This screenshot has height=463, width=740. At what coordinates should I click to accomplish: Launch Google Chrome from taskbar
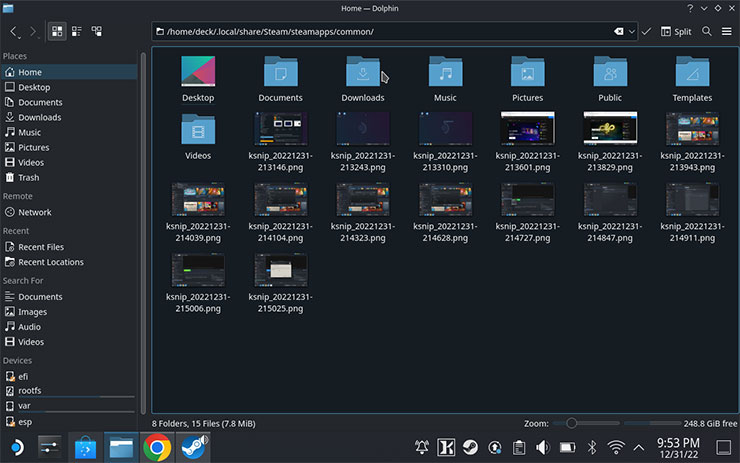155,447
